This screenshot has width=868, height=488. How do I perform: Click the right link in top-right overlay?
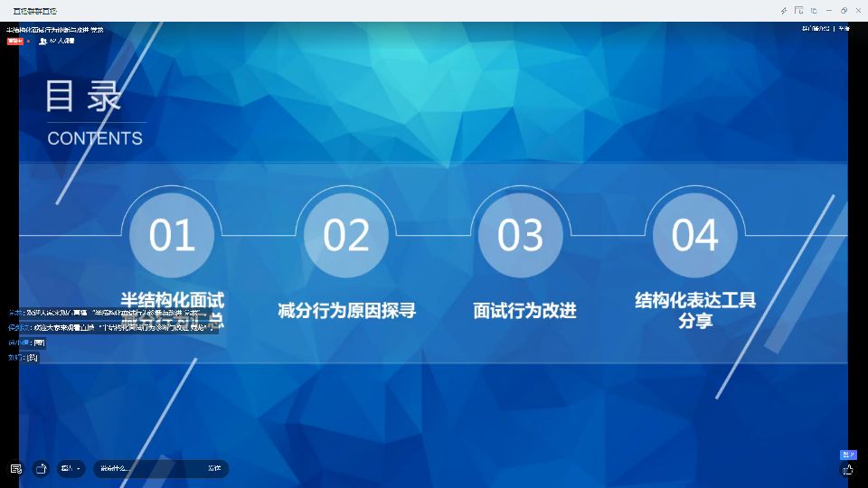(844, 29)
